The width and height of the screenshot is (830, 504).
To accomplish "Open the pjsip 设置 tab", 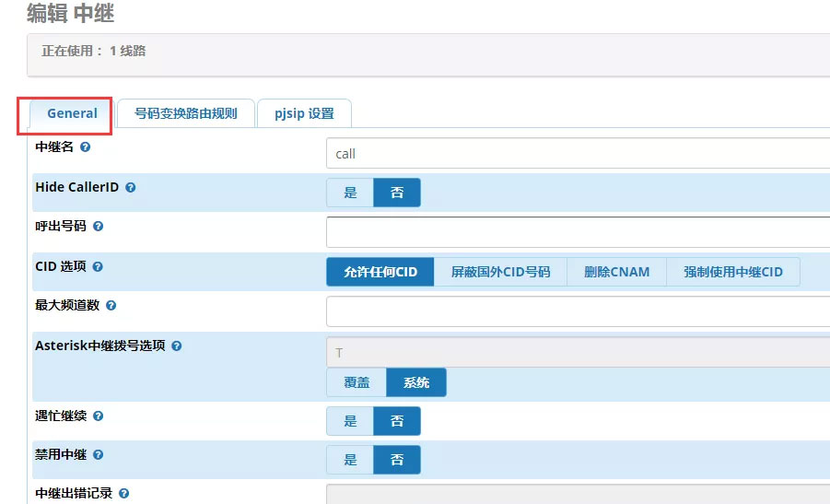I will click(x=304, y=113).
